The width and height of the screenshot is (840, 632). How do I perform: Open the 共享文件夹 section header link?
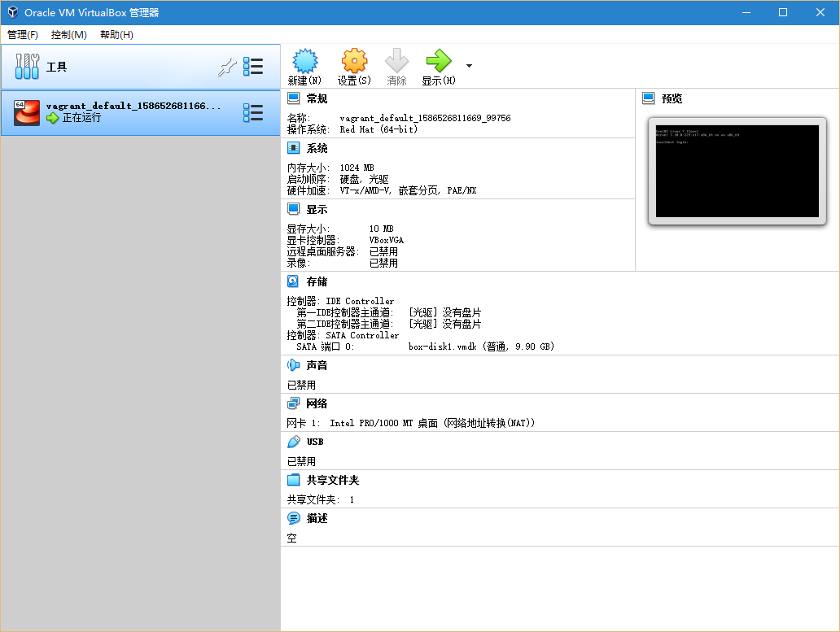point(333,480)
